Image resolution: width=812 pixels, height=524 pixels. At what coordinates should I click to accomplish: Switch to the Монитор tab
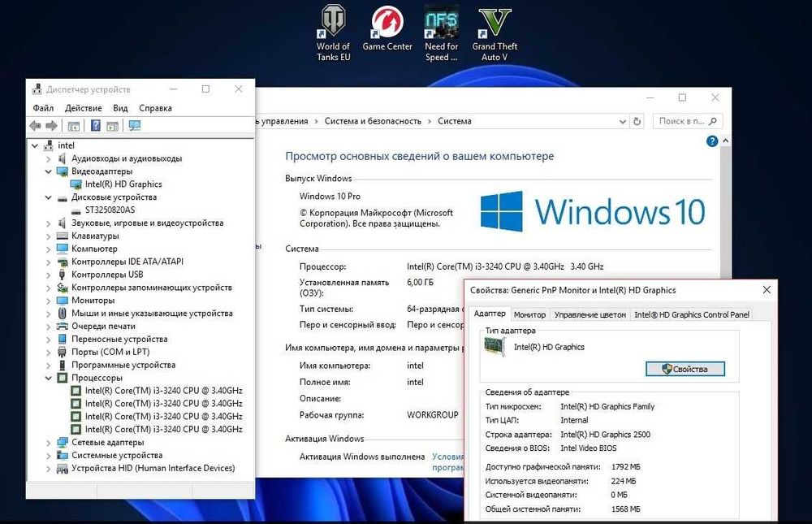529,314
